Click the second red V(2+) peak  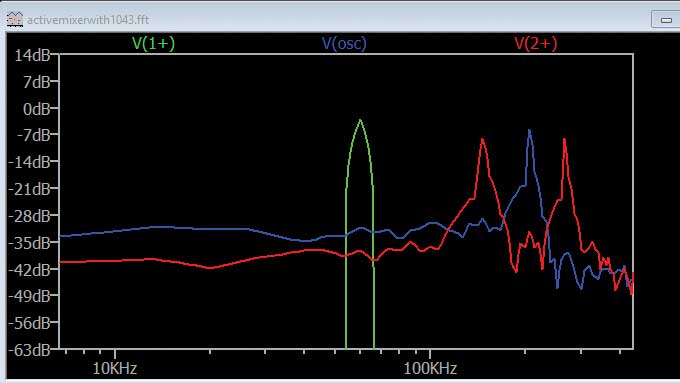coord(564,140)
